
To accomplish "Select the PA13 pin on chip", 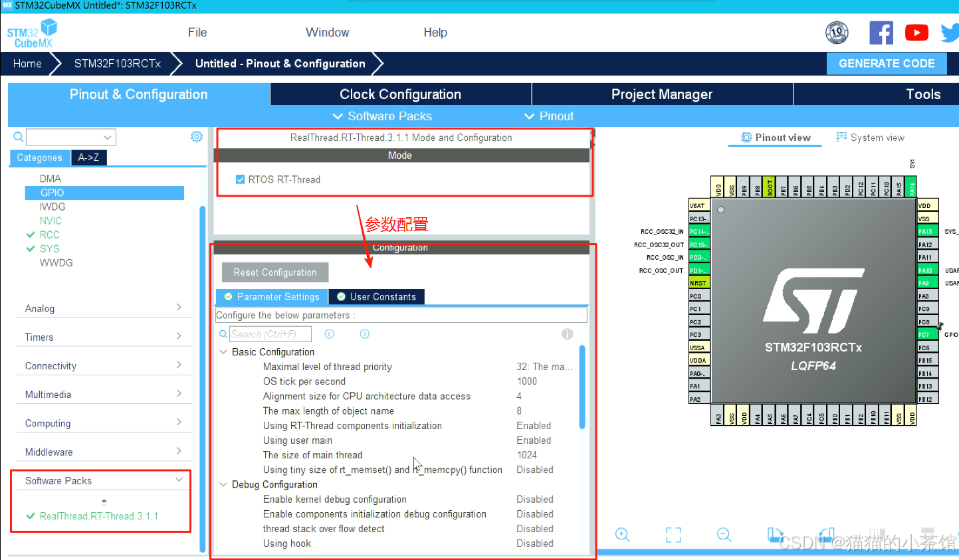I will click(928, 231).
